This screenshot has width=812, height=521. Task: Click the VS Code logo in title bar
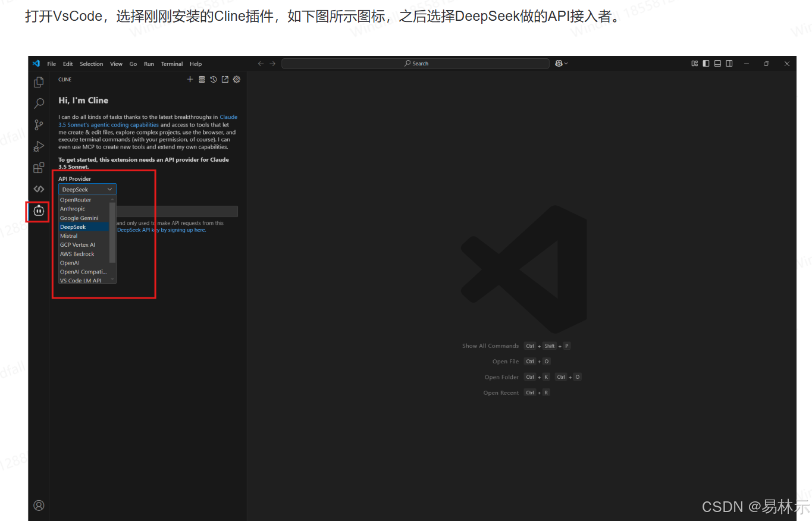[36, 64]
